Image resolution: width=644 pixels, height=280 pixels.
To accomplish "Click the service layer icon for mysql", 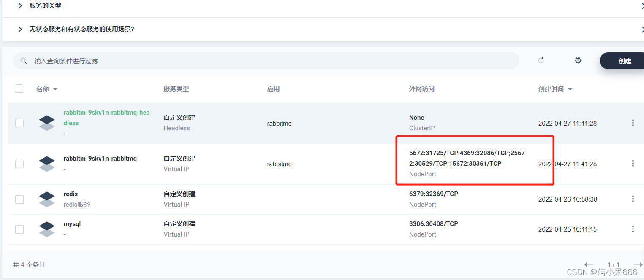I will (47, 229).
